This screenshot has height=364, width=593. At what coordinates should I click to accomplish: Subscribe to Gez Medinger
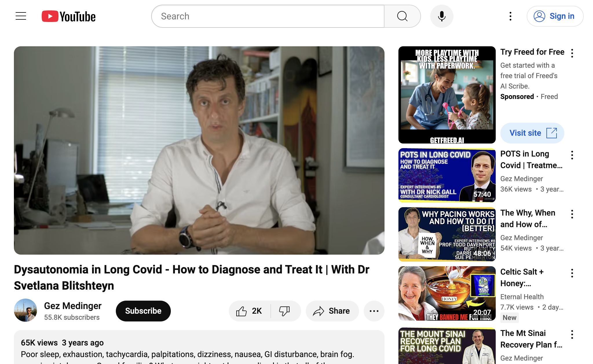click(143, 311)
